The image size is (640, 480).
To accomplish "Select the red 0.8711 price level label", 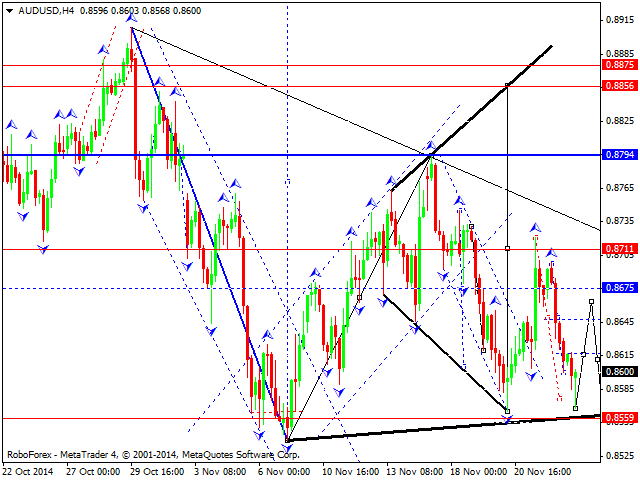I will (x=620, y=249).
